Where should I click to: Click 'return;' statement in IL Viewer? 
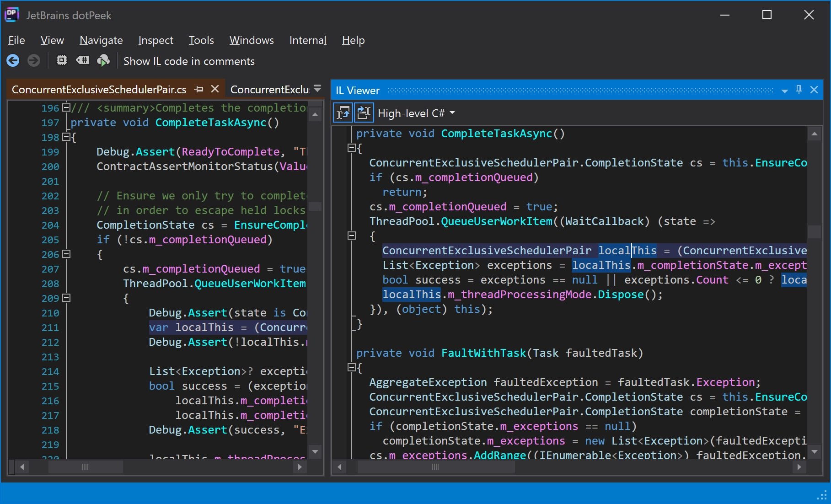(x=405, y=192)
